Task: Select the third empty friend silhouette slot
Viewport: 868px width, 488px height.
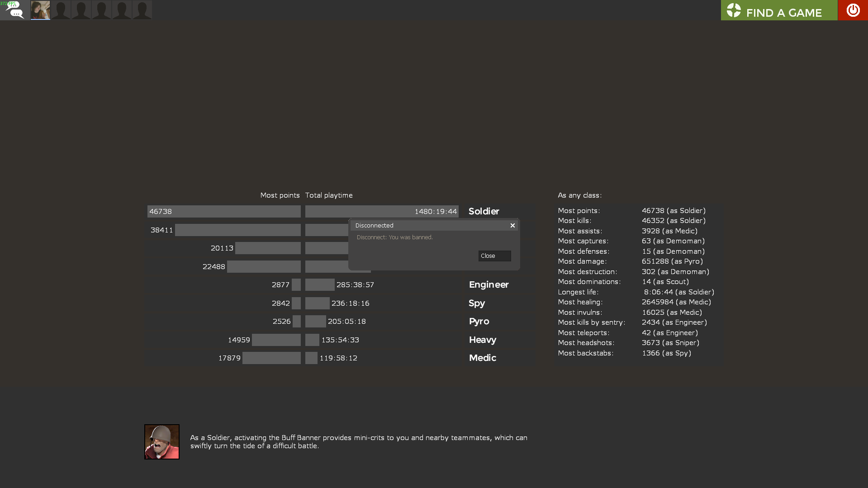Action: click(x=101, y=10)
